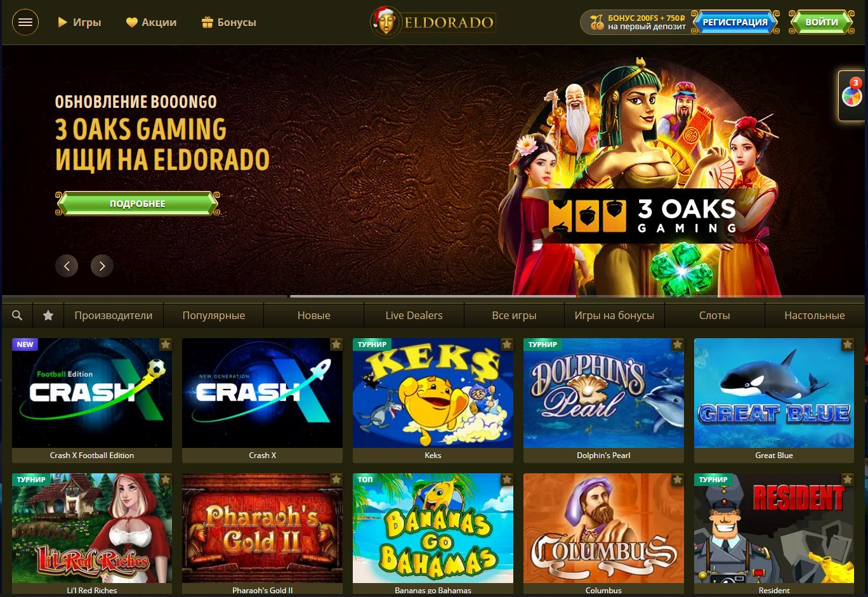Open favorites star filter icon
This screenshot has width=868, height=597.
point(48,315)
